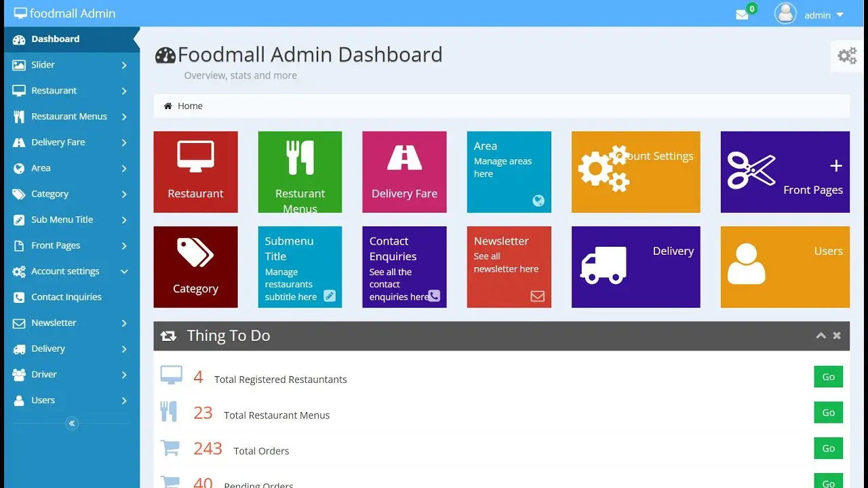
Task: Click the cutlery icon beside Total Restaurant Menus
Action: (168, 411)
